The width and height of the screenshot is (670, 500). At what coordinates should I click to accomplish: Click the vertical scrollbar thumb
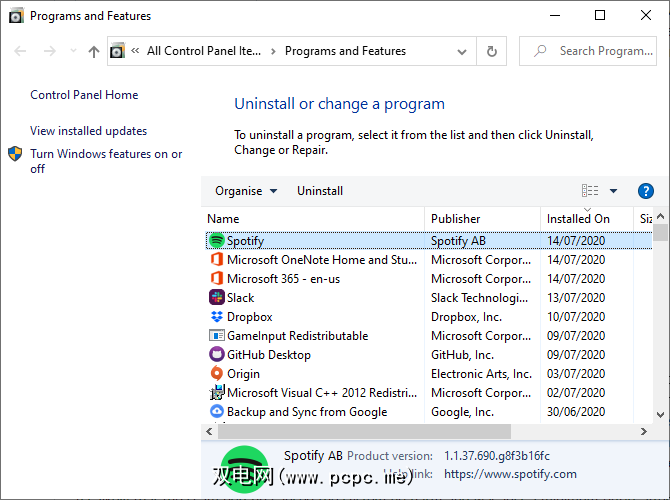[661, 233]
